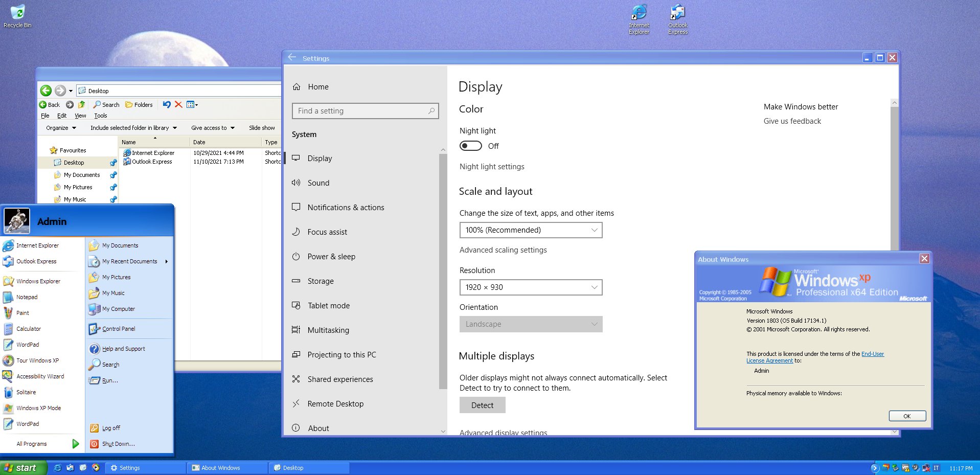Launch Internet Explorer from taskbar Quick Launch
The width and height of the screenshot is (980, 475).
tap(57, 468)
